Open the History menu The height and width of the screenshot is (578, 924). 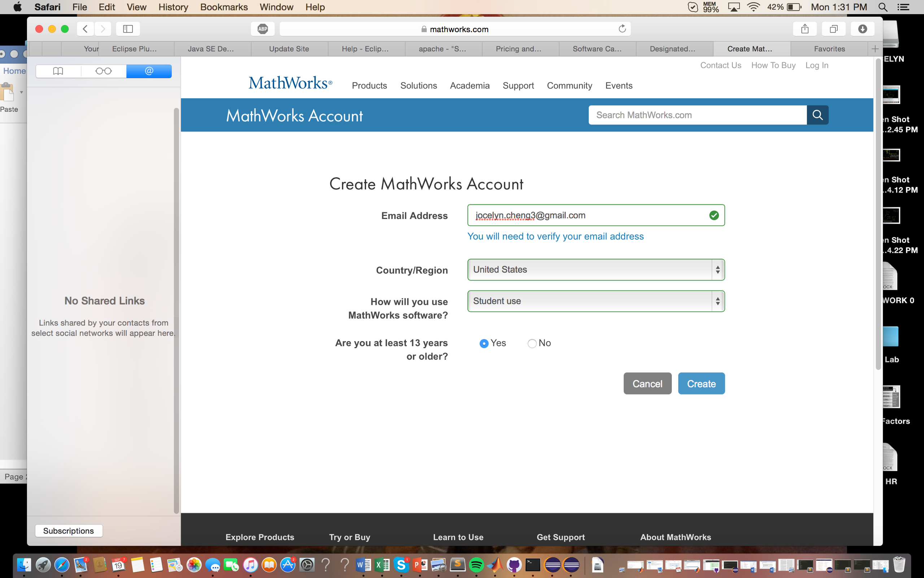(x=173, y=7)
